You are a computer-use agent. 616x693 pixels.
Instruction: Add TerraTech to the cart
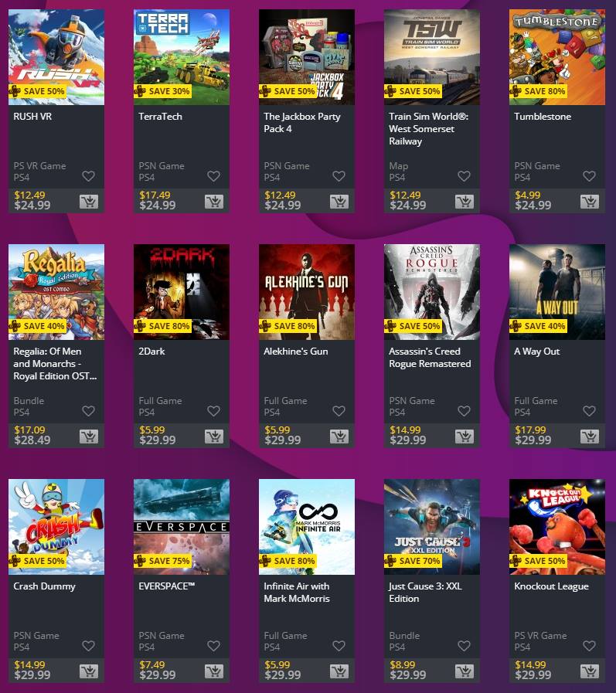click(214, 202)
